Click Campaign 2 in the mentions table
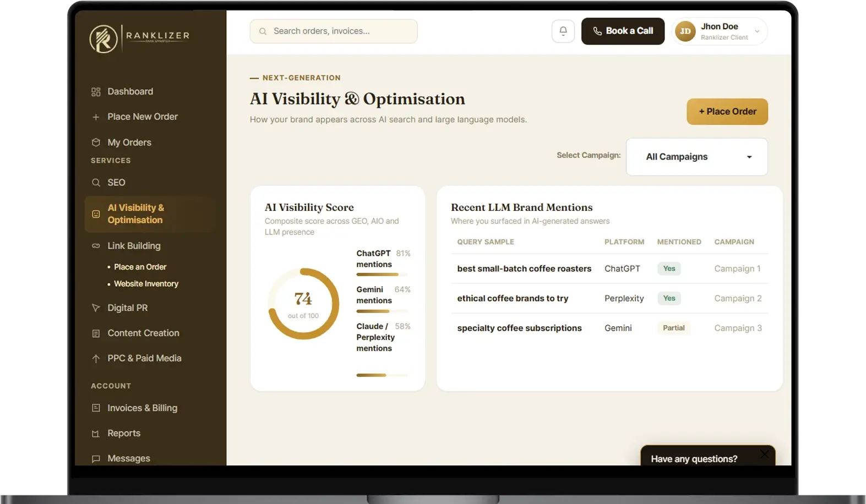Viewport: 866px width, 504px height. point(738,299)
